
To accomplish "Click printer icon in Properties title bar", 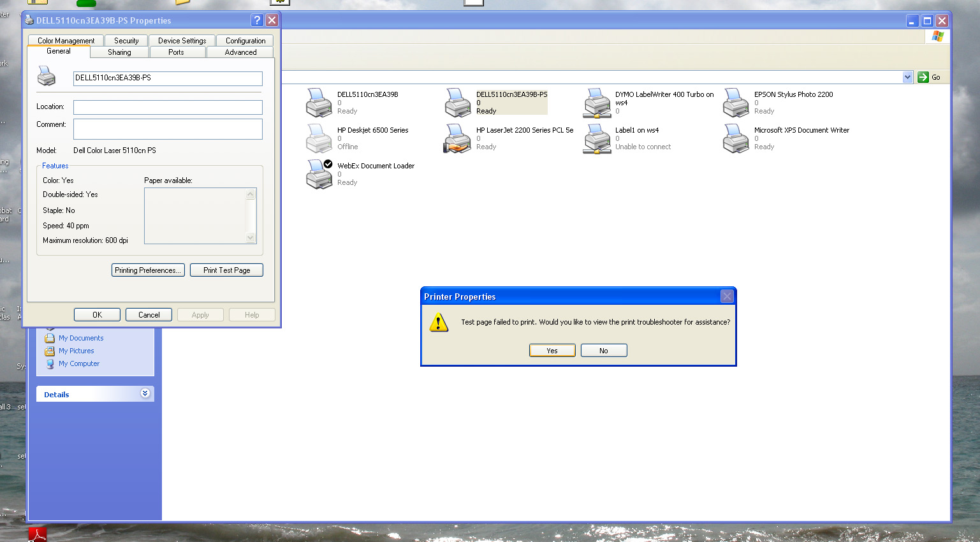I will 29,20.
